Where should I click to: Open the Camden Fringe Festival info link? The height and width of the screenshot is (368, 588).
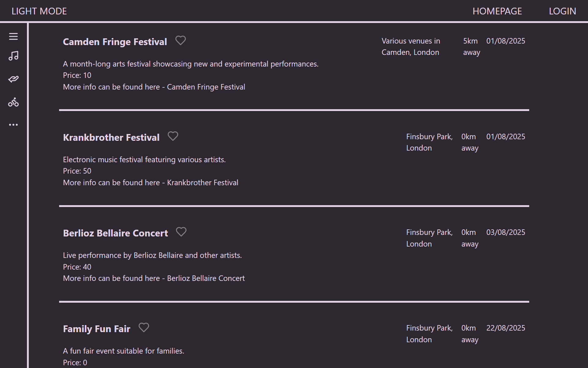pos(206,87)
